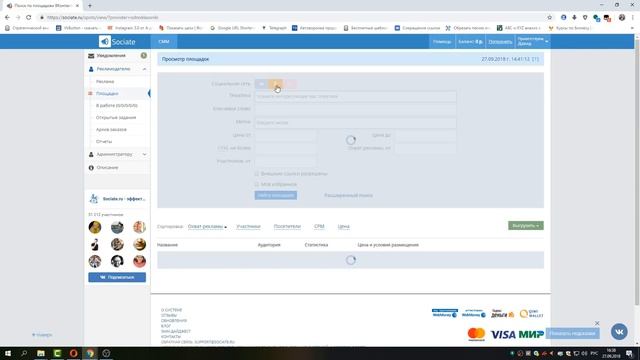This screenshot has height=360, width=640.
Task: Open the Opera browser from the taskbar
Action: coord(73,353)
